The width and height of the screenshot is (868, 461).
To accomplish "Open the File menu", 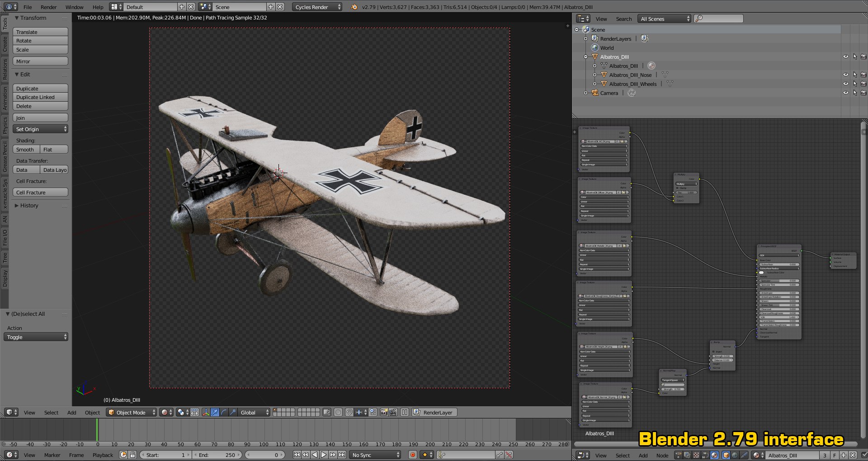I will point(28,7).
